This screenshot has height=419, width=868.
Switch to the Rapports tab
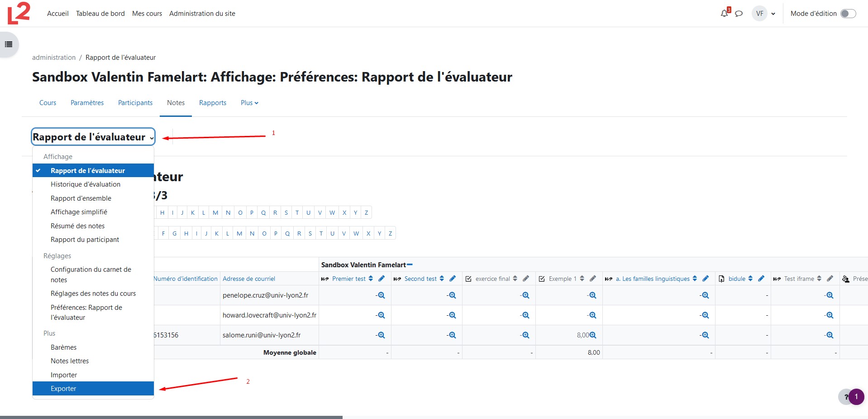(212, 103)
